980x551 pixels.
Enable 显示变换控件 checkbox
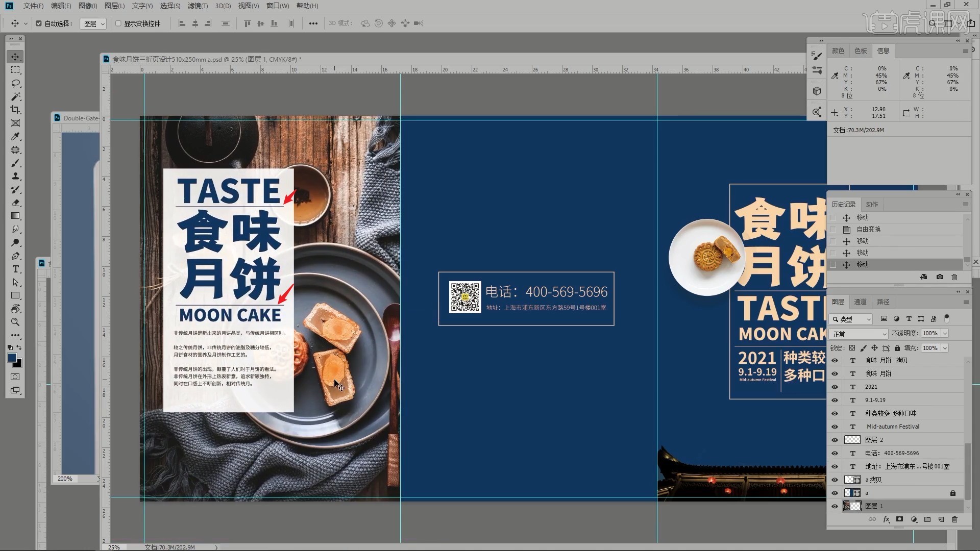pos(118,23)
